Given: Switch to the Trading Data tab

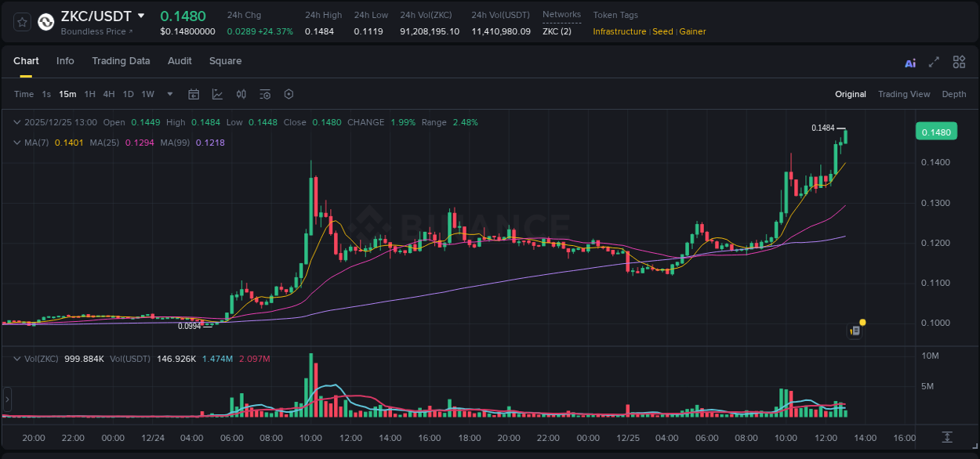Looking at the screenshot, I should (x=121, y=60).
